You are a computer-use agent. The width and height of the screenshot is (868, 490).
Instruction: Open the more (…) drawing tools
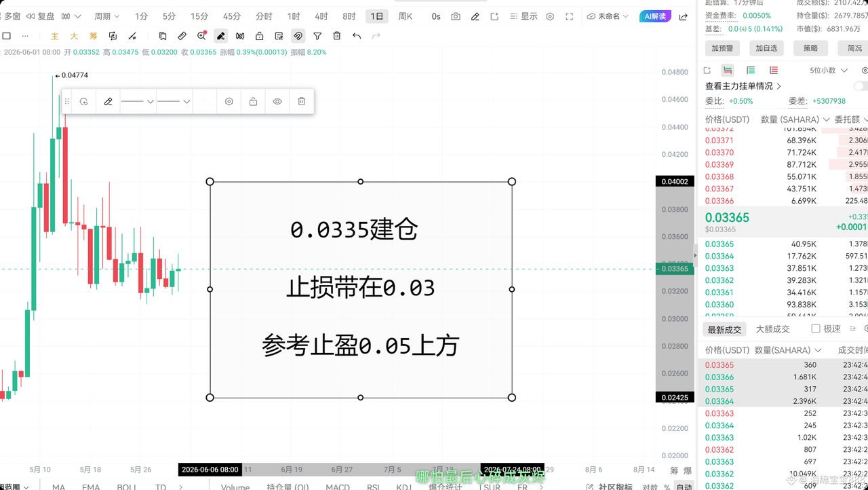pos(26,36)
